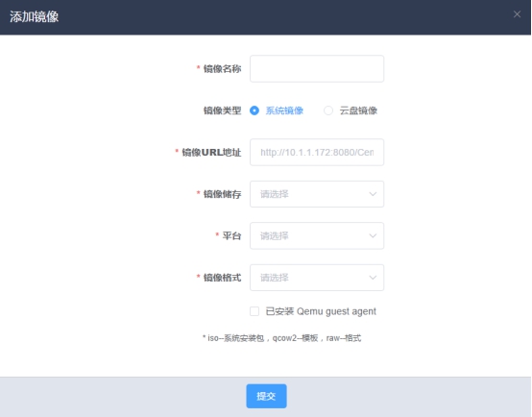Open the 平台 dropdown
This screenshot has height=417, width=532.
coord(317,235)
